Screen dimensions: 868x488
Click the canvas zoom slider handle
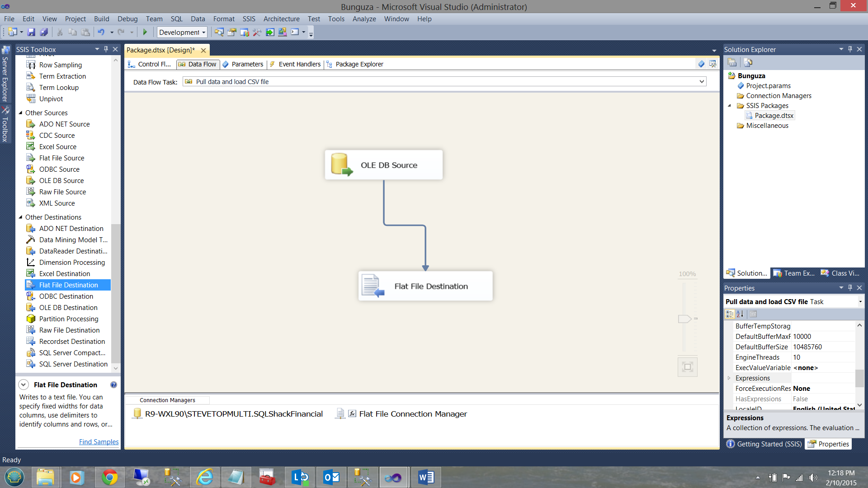click(x=684, y=319)
